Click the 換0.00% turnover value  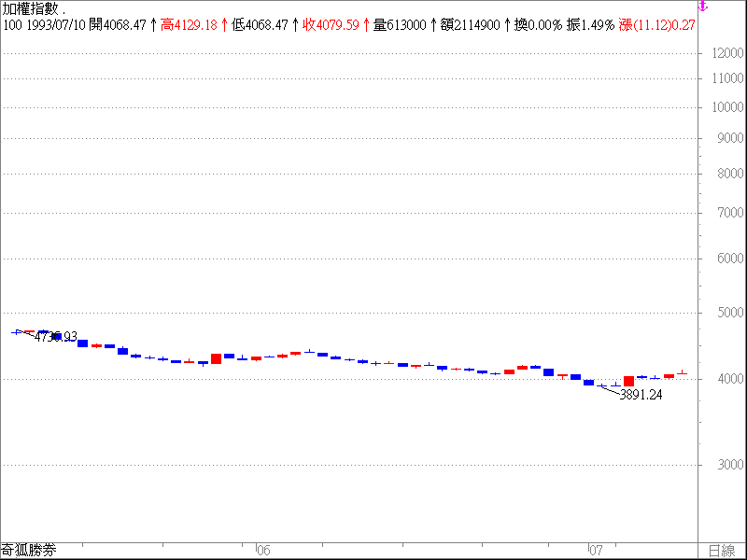click(x=537, y=25)
